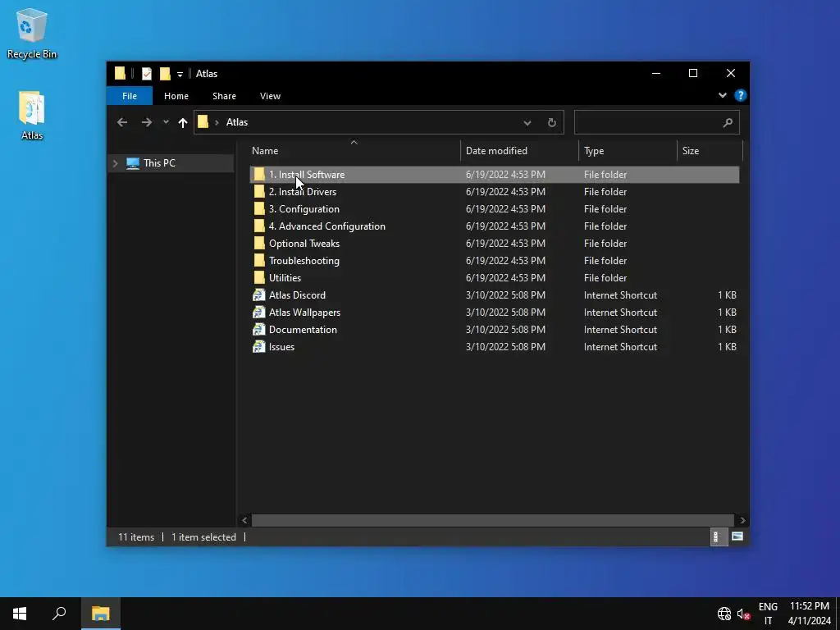The image size is (840, 630).
Task: Click the Atlas Discord shortcut icon
Action: coord(258,294)
